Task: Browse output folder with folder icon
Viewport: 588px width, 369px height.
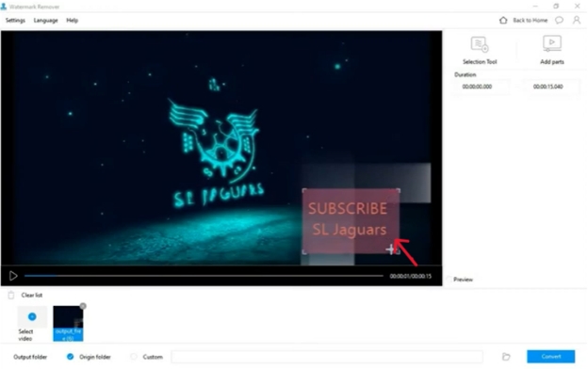Action: [x=506, y=357]
